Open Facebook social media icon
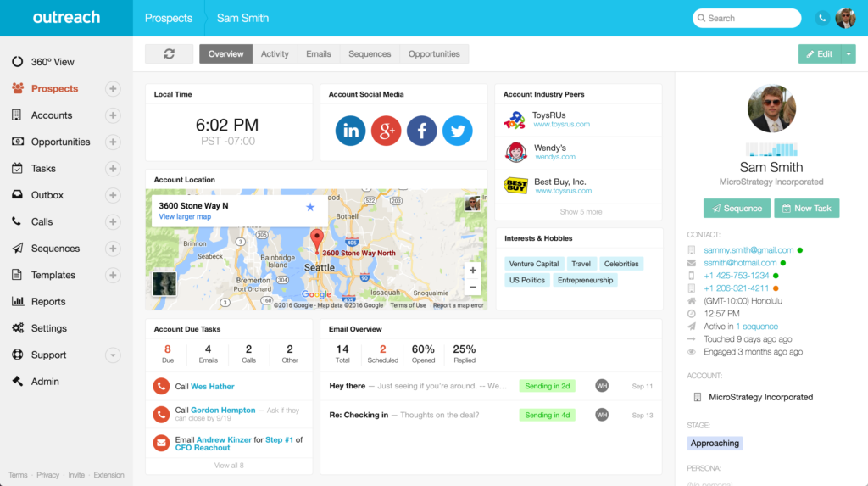 (422, 131)
